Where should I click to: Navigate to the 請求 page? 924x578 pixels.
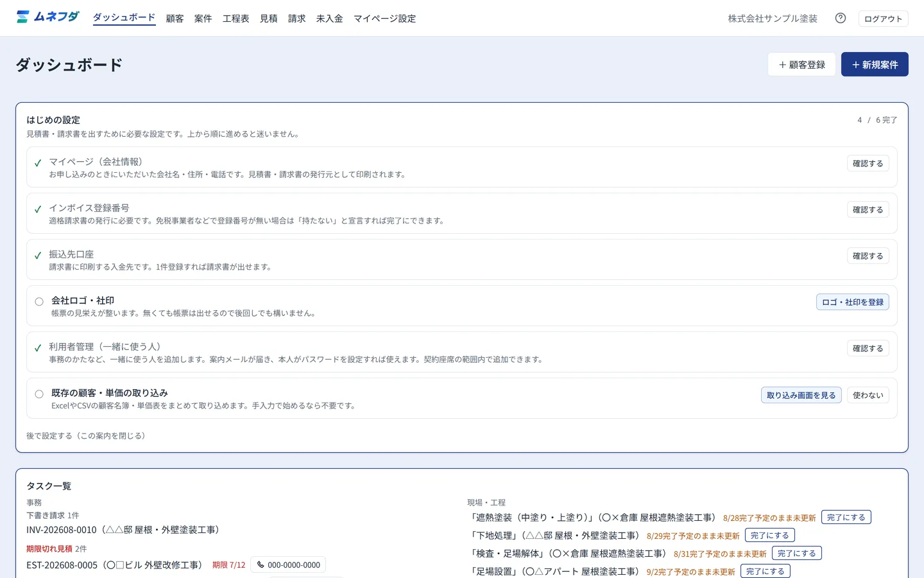pos(296,19)
